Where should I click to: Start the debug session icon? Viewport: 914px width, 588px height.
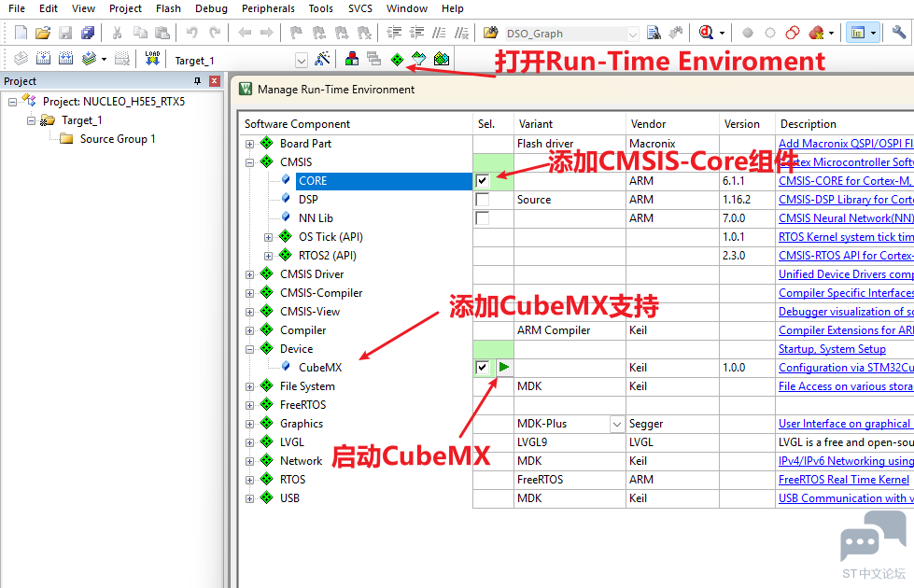(707, 33)
